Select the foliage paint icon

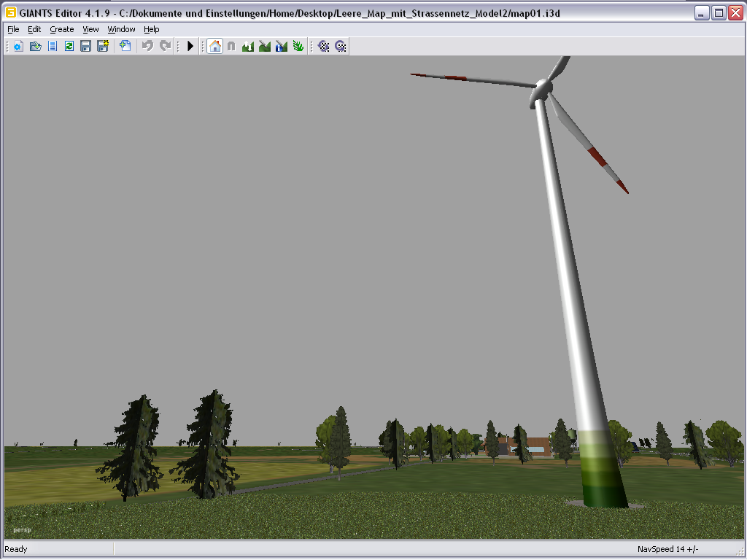[x=298, y=46]
